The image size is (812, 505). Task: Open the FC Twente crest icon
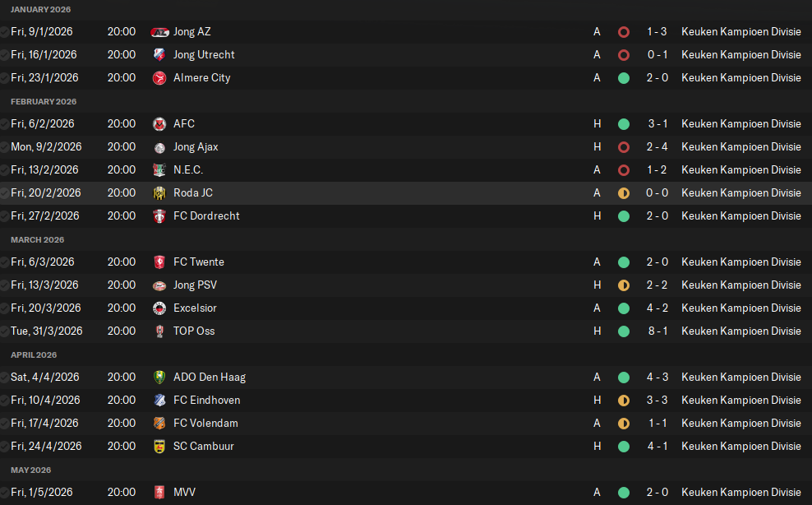tap(159, 262)
